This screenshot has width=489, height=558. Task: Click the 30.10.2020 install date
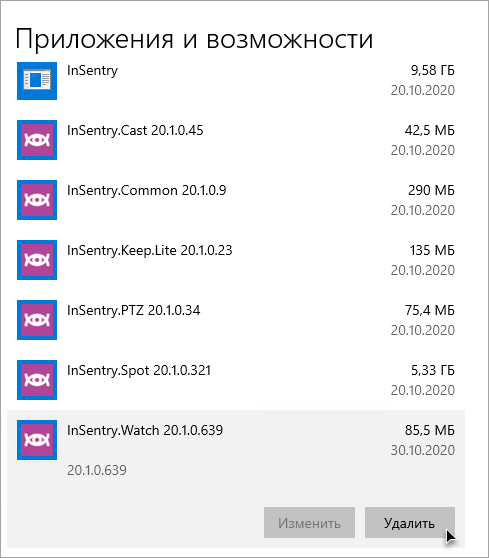tap(423, 450)
